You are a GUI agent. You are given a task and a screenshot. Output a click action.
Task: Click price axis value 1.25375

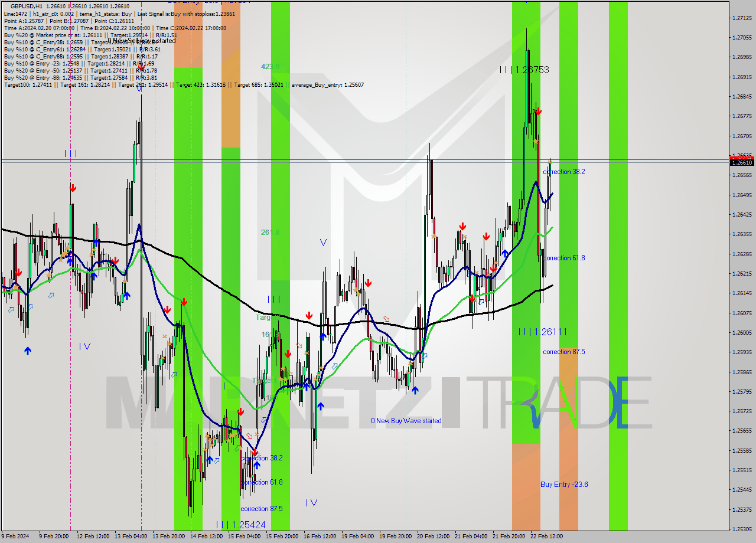point(741,509)
